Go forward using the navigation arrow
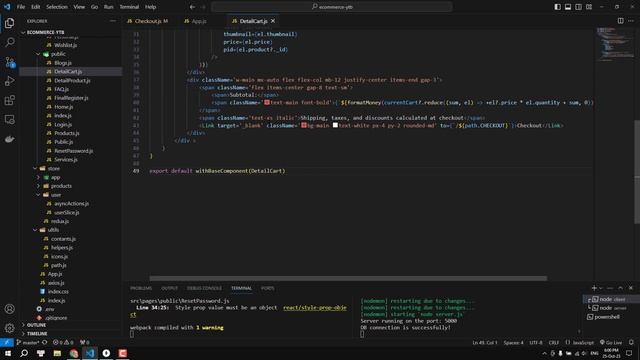The height and width of the screenshot is (360, 640). coord(203,7)
